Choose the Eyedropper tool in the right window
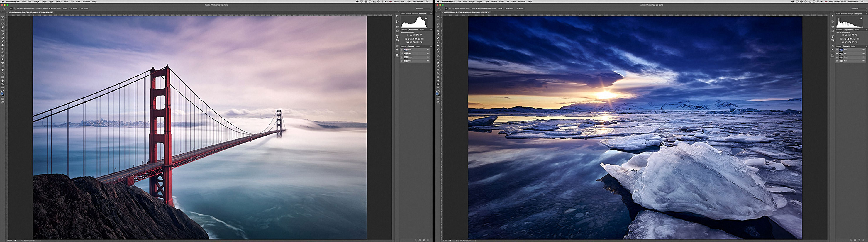868x242 pixels. click(x=438, y=34)
